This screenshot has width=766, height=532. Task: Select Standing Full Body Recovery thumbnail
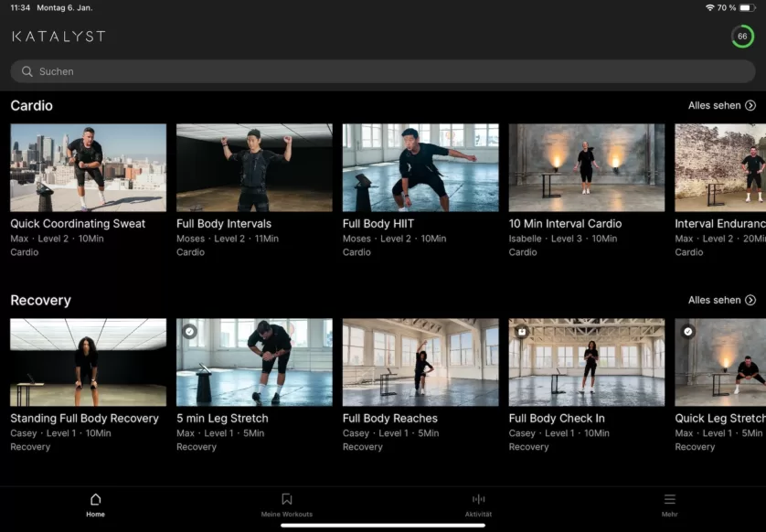[x=88, y=362]
